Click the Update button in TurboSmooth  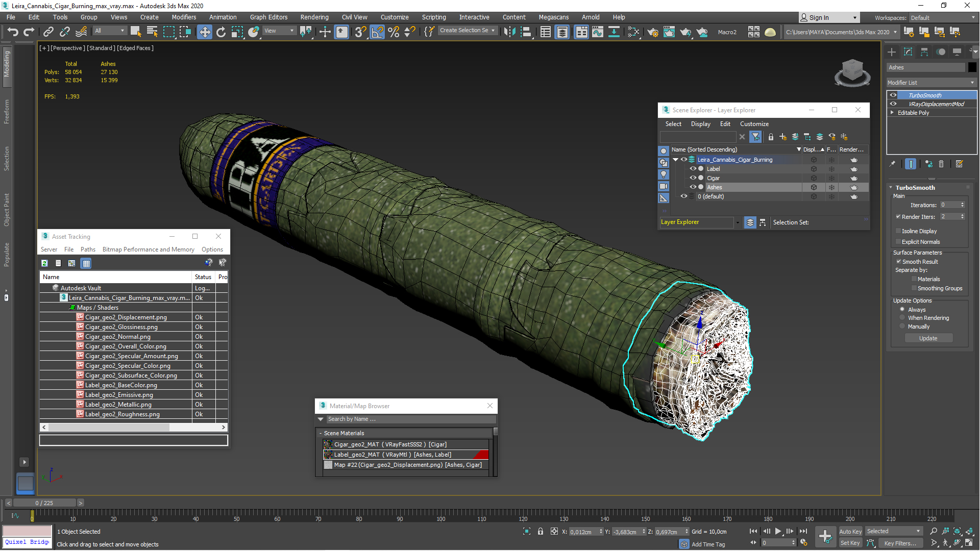point(928,338)
